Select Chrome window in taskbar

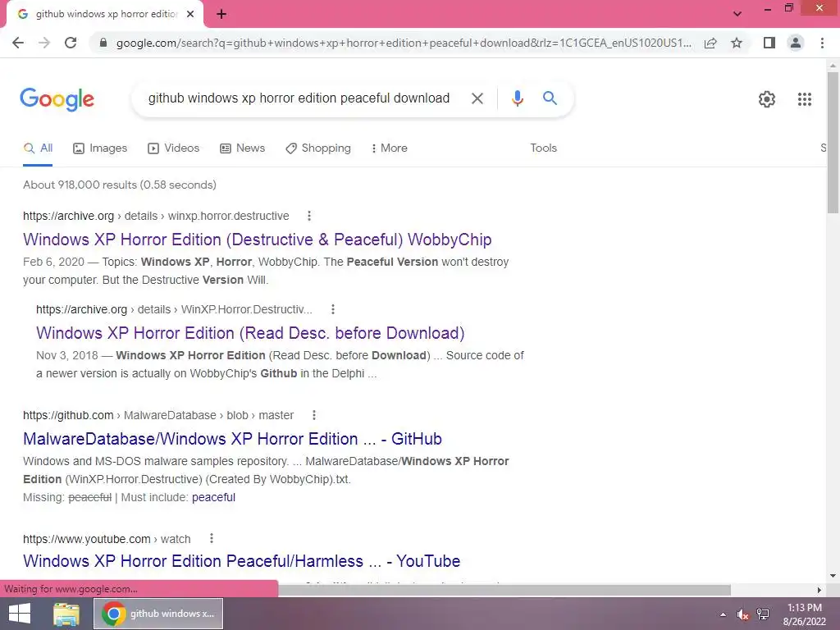click(x=158, y=614)
